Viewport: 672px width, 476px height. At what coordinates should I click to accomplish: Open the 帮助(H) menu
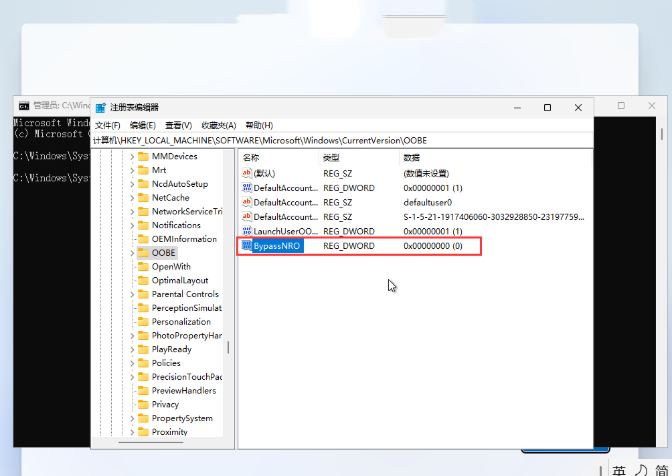click(259, 125)
